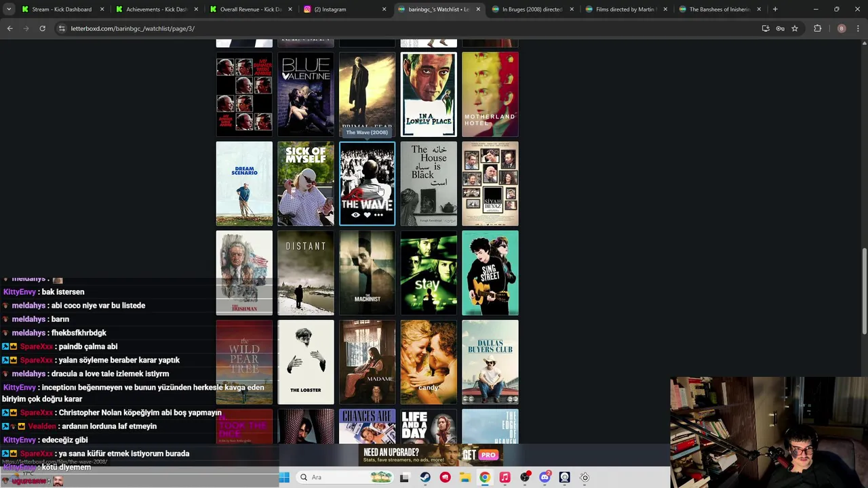Click the GET PRO upgrade button
The image size is (868, 488).
click(x=481, y=455)
